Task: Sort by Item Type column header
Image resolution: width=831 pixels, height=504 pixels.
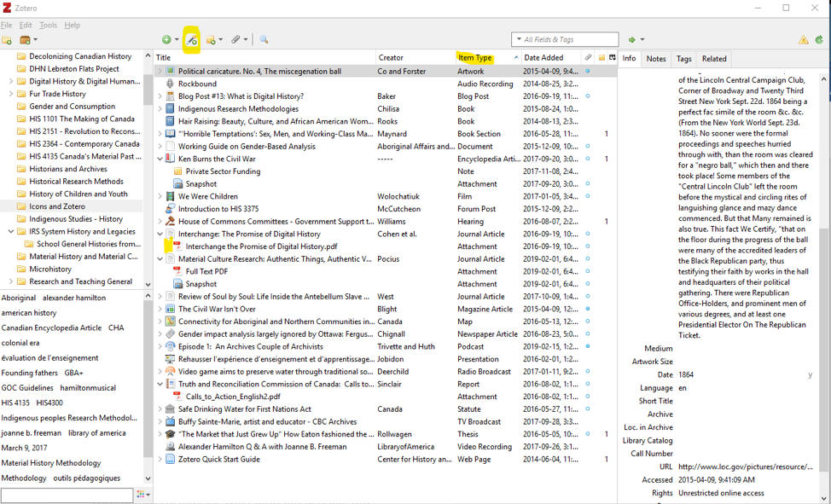Action: point(475,58)
